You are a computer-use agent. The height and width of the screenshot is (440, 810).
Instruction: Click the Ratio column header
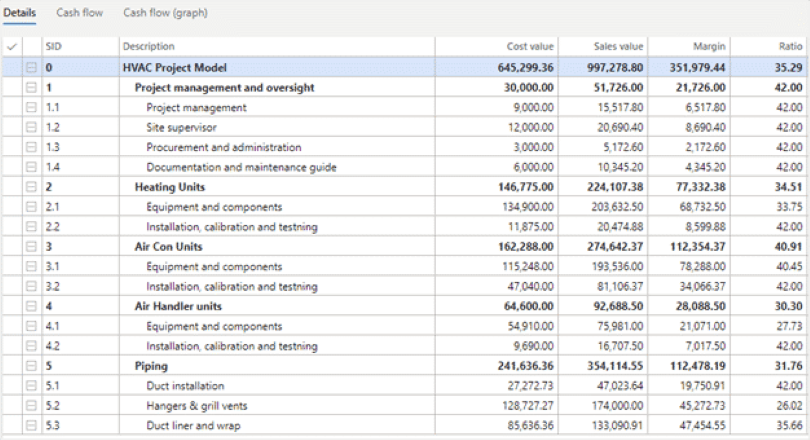(x=790, y=47)
